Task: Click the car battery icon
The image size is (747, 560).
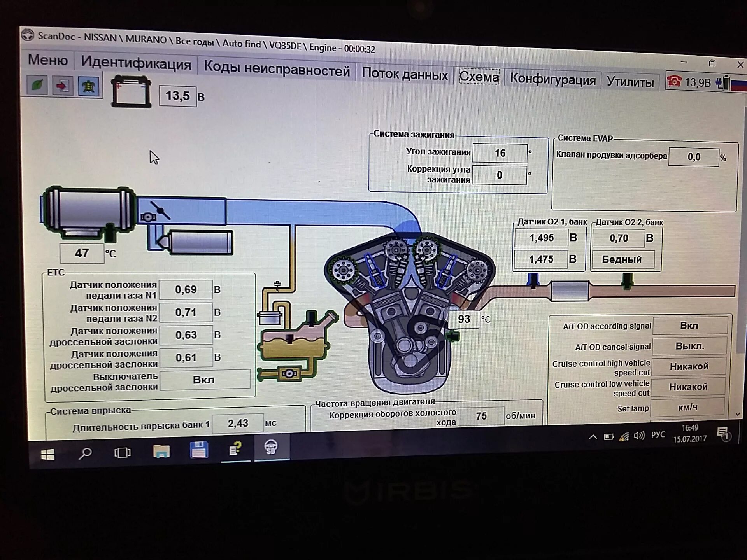Action: 131,93
